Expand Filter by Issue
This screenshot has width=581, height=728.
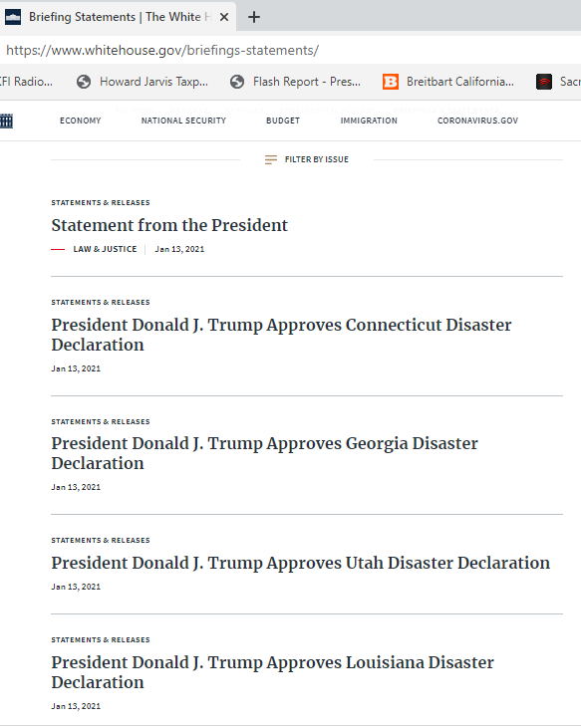click(316, 159)
